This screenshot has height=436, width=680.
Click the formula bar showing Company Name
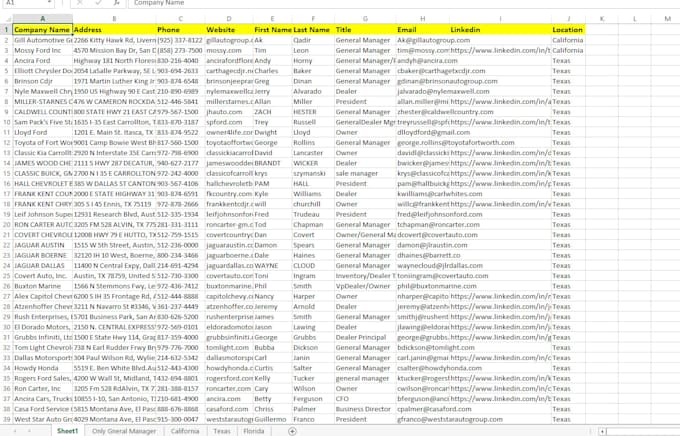coord(403,3)
